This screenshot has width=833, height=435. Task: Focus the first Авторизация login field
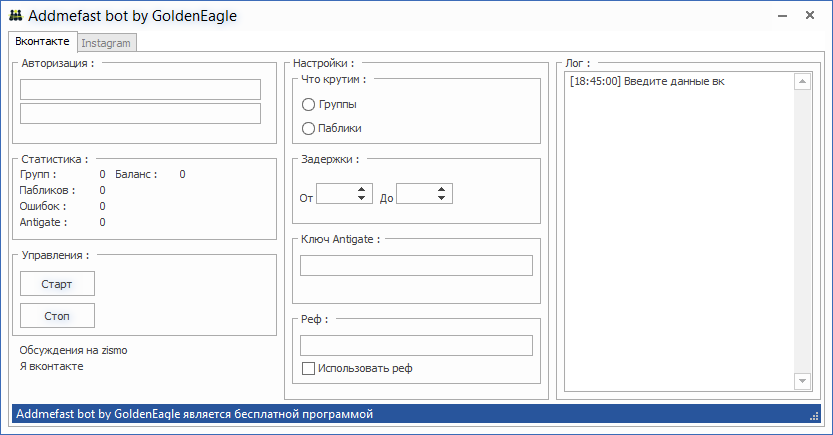(x=140, y=89)
